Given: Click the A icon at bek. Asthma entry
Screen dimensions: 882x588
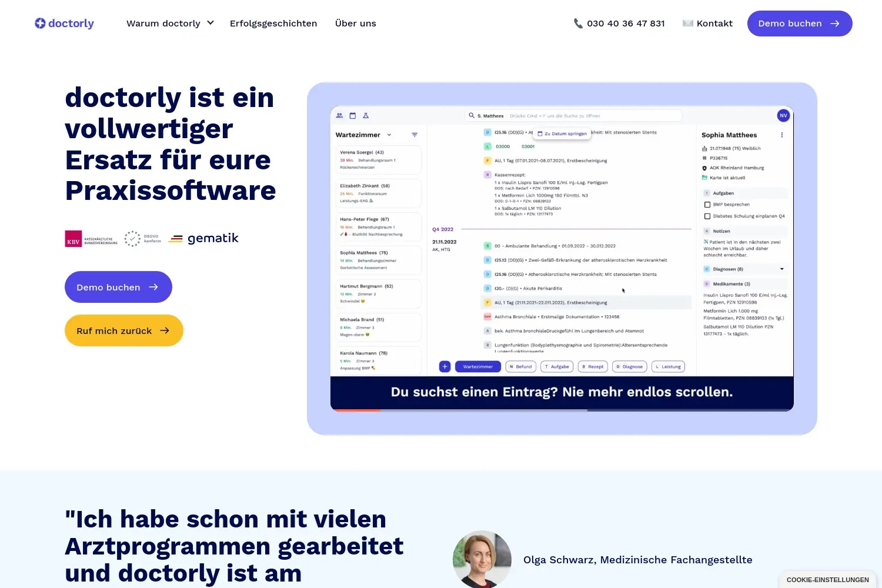Looking at the screenshot, I should tap(487, 331).
